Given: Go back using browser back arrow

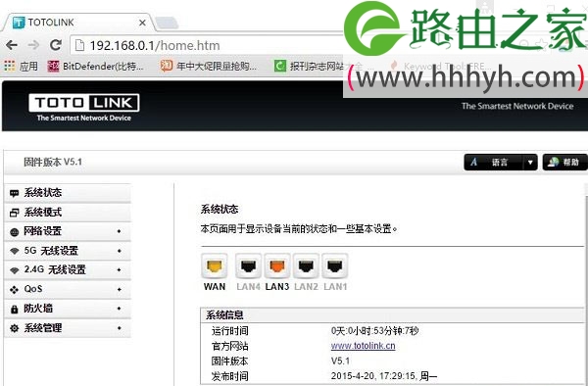Looking at the screenshot, I should (12, 45).
